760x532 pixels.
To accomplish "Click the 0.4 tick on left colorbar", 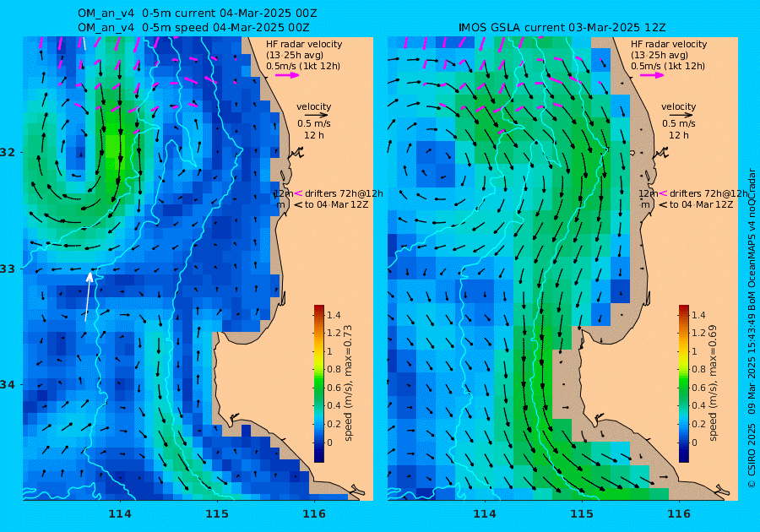I will click(334, 405).
